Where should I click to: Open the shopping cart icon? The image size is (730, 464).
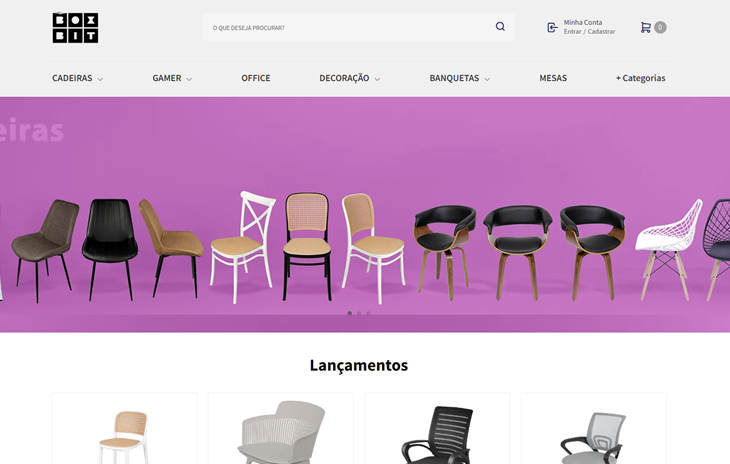pyautogui.click(x=645, y=27)
